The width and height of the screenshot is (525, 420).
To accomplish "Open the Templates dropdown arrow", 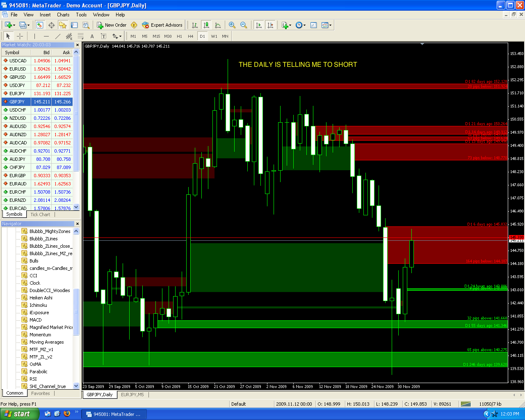I will 331,25.
